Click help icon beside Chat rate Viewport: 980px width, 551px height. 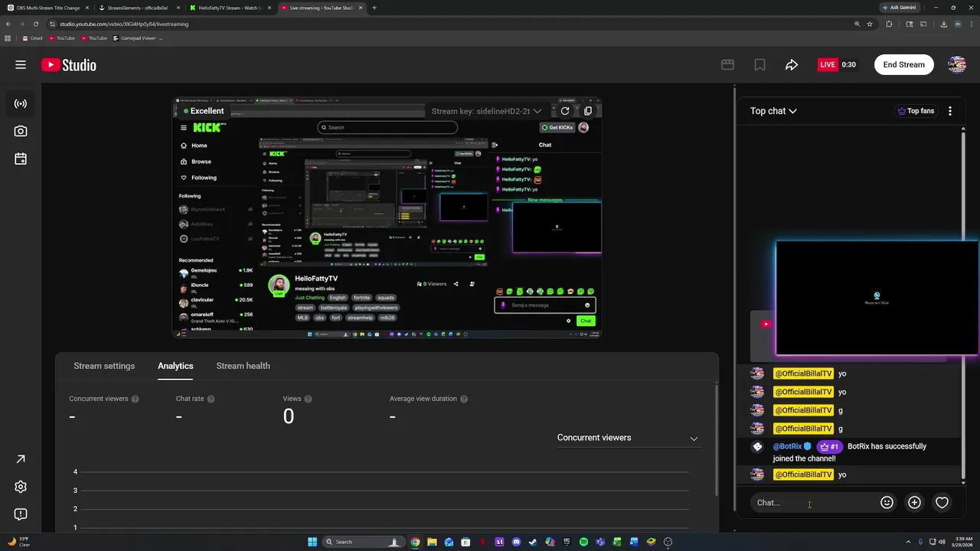coord(211,399)
